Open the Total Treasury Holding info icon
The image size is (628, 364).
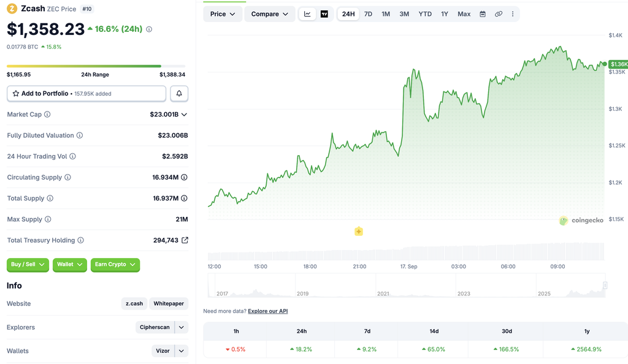coord(80,240)
